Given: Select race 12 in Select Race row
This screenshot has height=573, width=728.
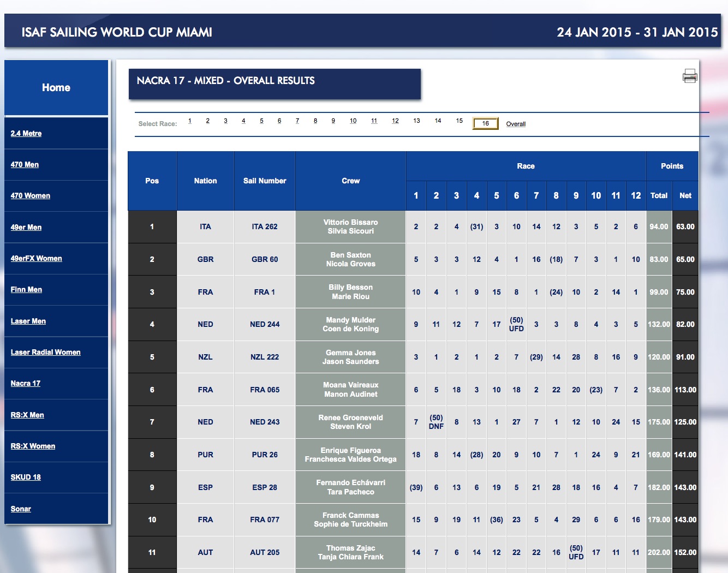Looking at the screenshot, I should [395, 121].
